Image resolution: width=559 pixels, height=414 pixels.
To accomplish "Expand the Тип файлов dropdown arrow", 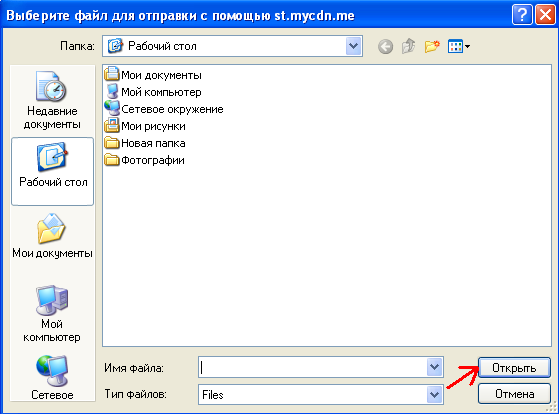I will pyautogui.click(x=434, y=394).
